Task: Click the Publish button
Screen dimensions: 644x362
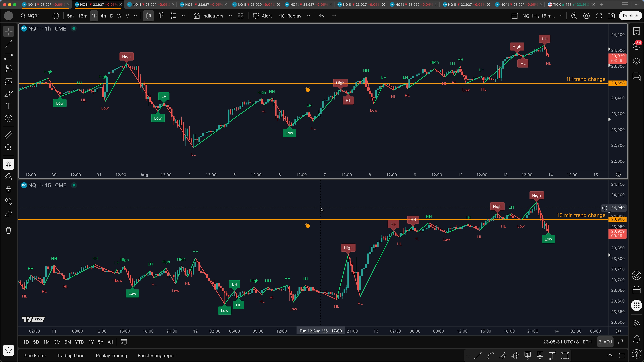Action: click(630, 16)
